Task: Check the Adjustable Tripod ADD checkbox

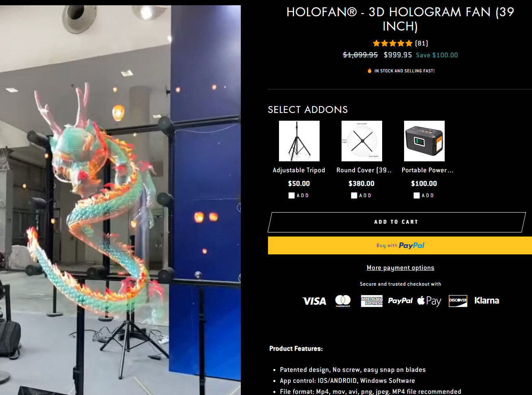Action: click(x=292, y=195)
